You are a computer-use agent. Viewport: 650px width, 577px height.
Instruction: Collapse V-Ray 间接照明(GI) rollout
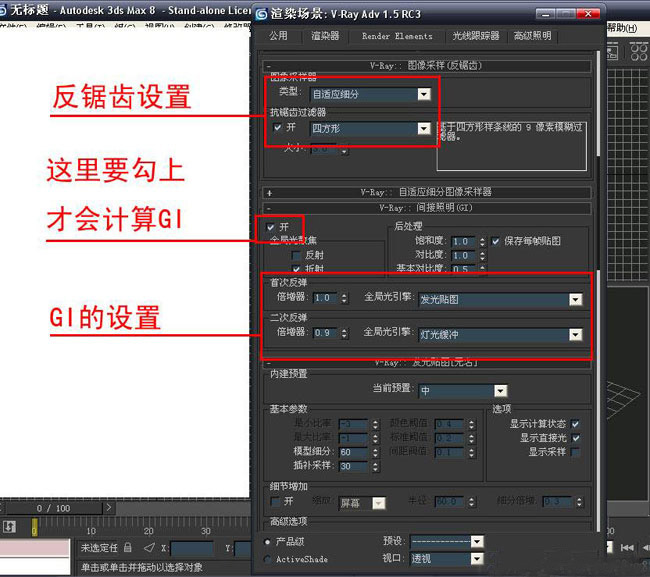coord(427,208)
